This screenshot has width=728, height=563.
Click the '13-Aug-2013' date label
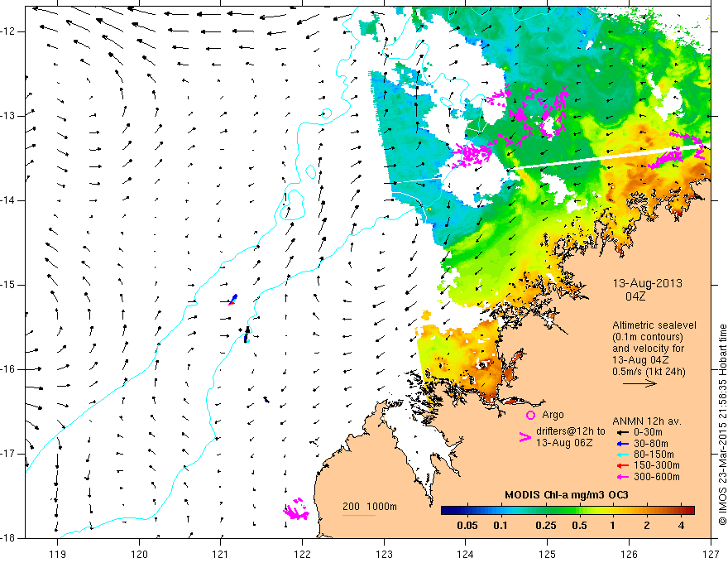click(x=647, y=283)
